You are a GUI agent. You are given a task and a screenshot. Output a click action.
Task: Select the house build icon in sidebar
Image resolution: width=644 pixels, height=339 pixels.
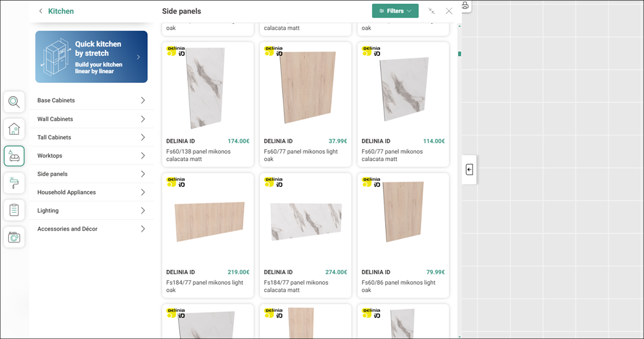click(x=14, y=129)
